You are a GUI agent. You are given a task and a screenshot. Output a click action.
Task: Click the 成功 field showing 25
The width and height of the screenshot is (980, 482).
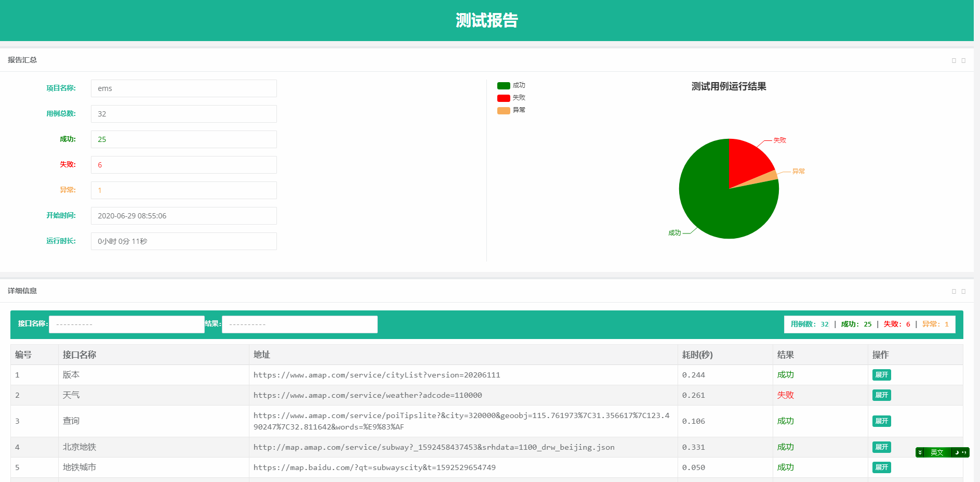184,139
